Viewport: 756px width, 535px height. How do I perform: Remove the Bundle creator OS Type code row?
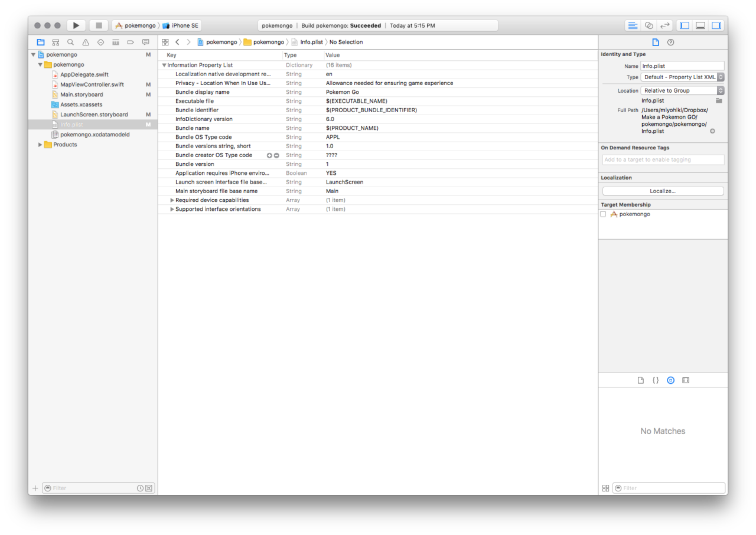pyautogui.click(x=276, y=155)
